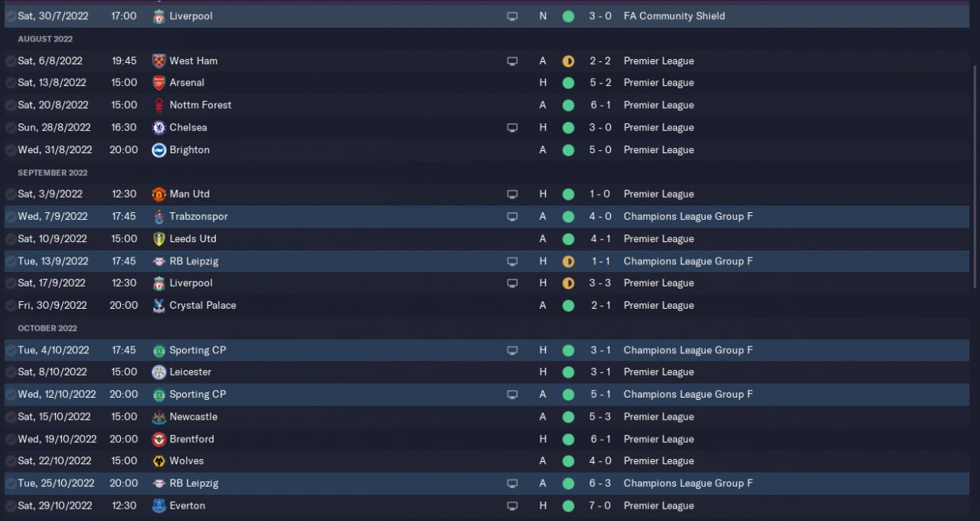Click the Everton crest icon

coord(158,506)
